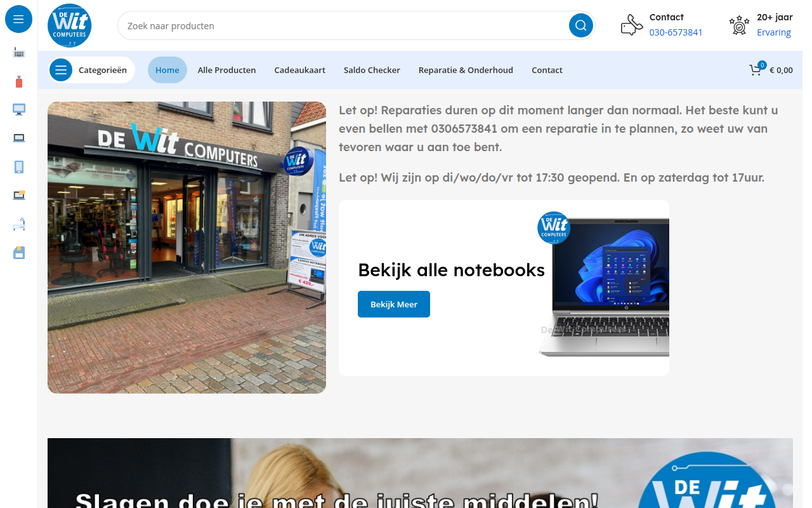Click the 'Bekijk alle notebooks' heading

pos(451,270)
